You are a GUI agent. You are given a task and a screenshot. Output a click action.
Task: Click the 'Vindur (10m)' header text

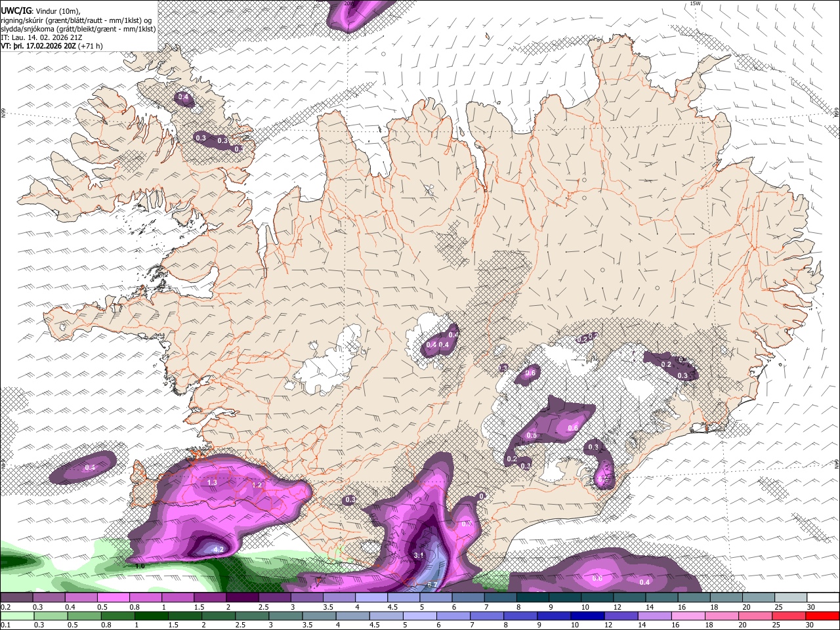tap(58, 11)
